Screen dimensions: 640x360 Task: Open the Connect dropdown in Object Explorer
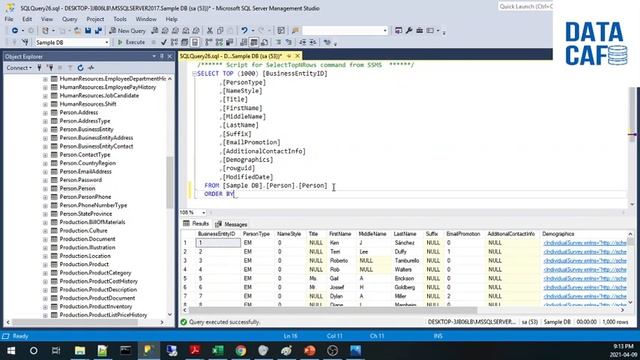(19, 68)
